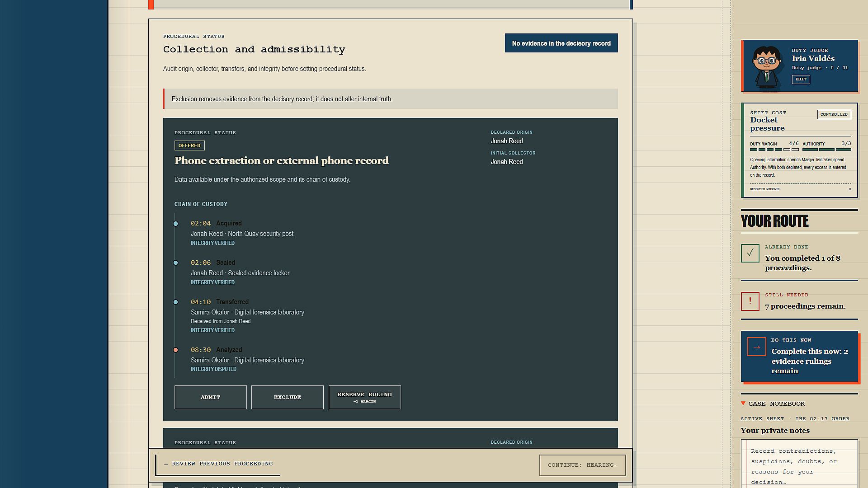Click the '04:10' timestamp
Image resolution: width=868 pixels, height=488 pixels.
click(x=201, y=302)
